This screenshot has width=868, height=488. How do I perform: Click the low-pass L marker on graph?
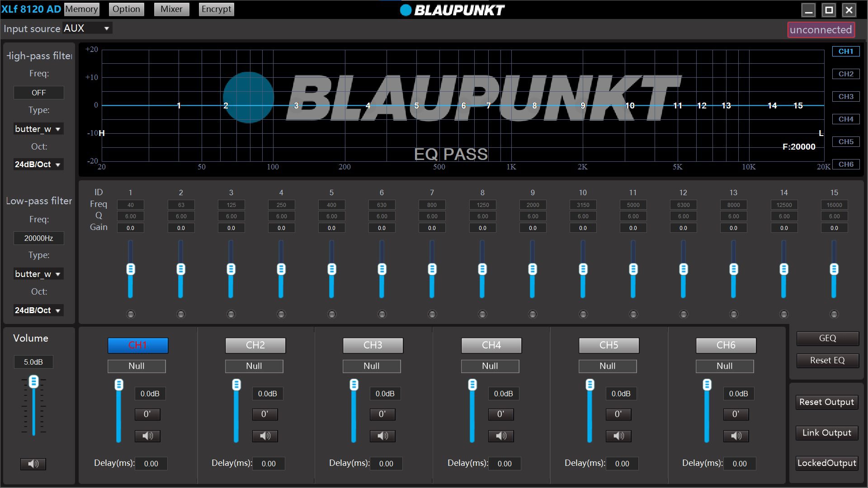click(821, 133)
